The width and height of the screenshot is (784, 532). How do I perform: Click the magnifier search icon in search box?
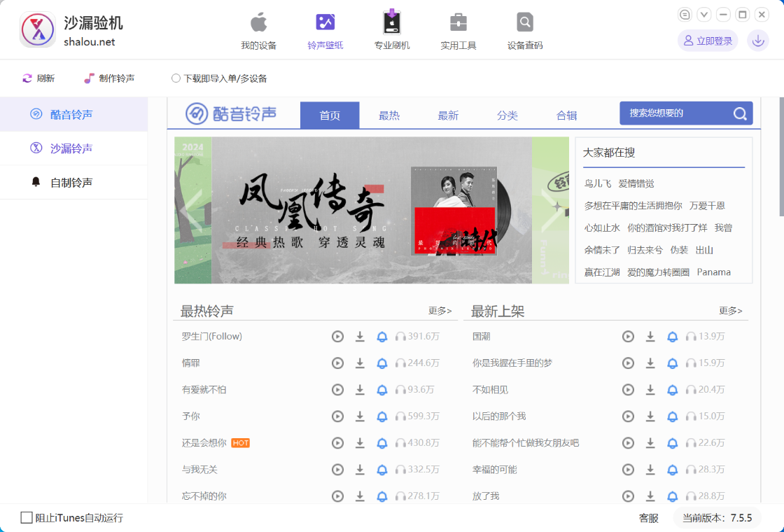pyautogui.click(x=740, y=114)
